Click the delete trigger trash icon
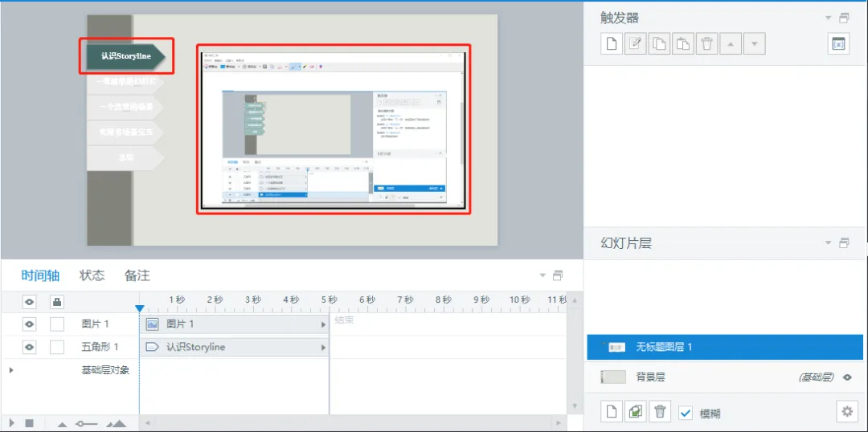The image size is (868, 432). tap(707, 44)
